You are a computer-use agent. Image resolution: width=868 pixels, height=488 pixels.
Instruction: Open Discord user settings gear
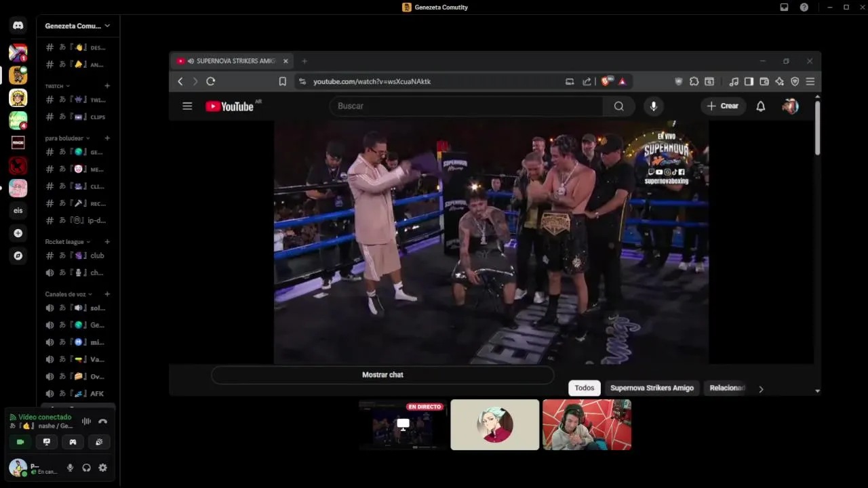click(x=102, y=468)
